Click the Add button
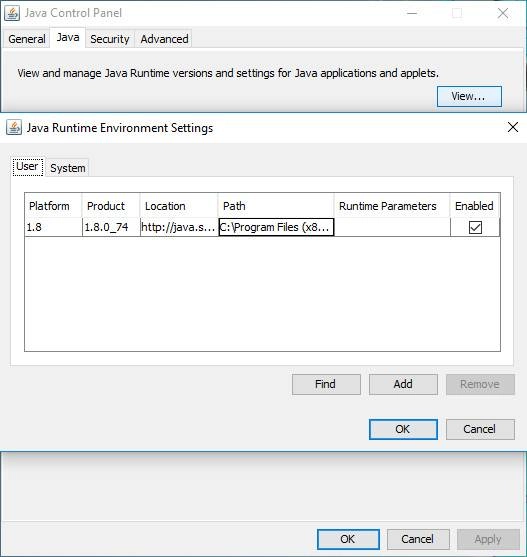This screenshot has width=527, height=557. pos(403,384)
